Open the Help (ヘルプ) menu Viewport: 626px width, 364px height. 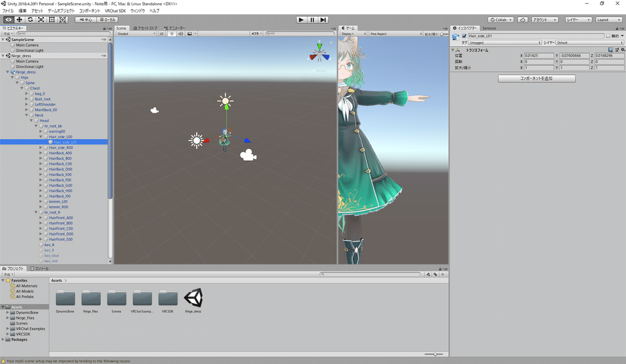pos(154,10)
